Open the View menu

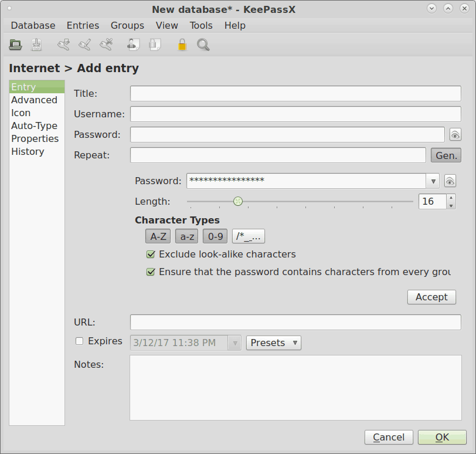coord(166,25)
